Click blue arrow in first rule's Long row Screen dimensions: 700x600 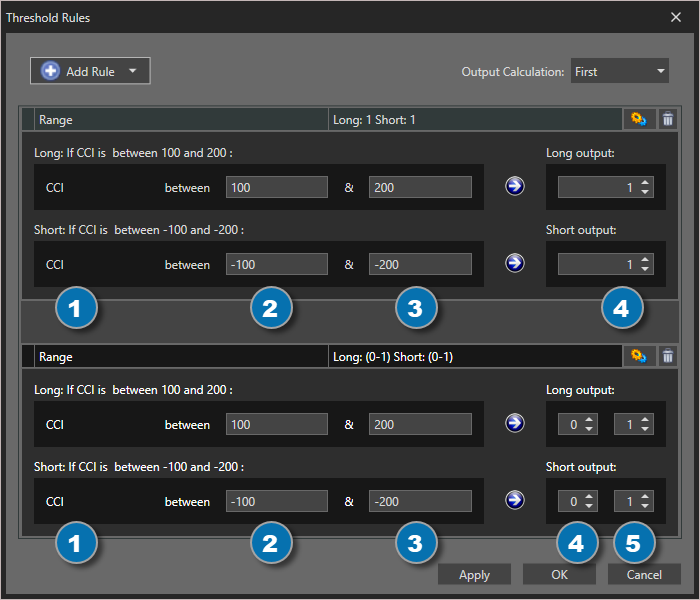click(x=515, y=187)
